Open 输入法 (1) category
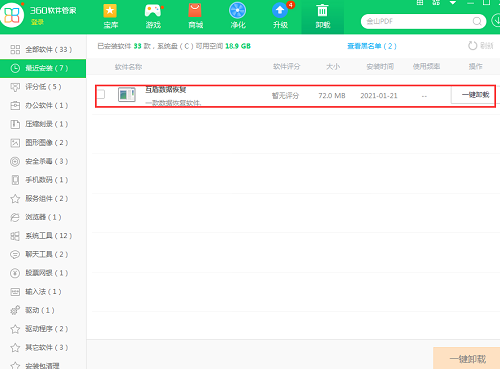The width and height of the screenshot is (500, 369). coord(43,292)
